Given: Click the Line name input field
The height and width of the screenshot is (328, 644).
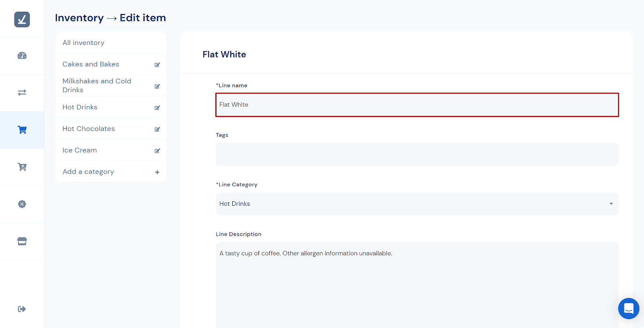Looking at the screenshot, I should coord(417,105).
